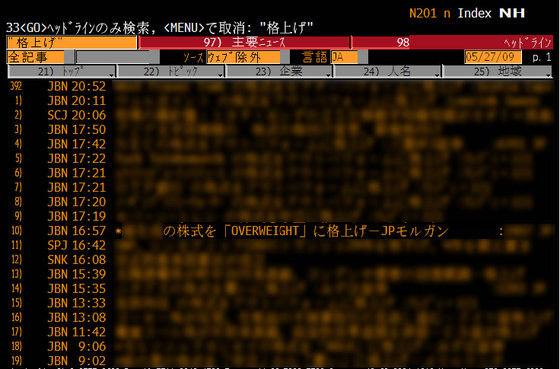Viewport: 560px width, 369px height.
Task: Open headline 1) JBN 20:11
Action: pyautogui.click(x=280, y=101)
